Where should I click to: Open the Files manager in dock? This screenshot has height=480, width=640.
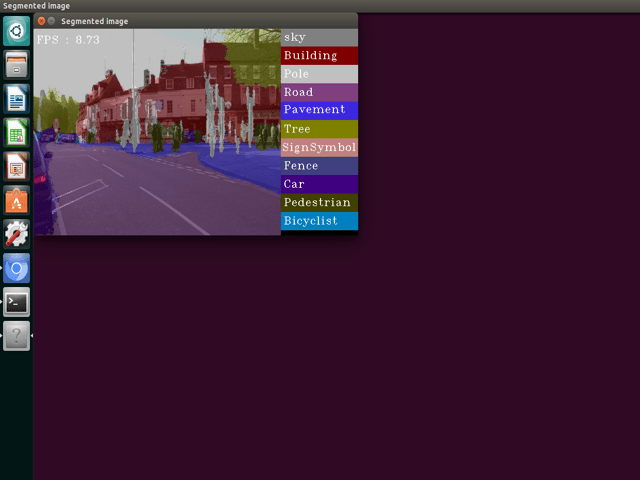16,65
